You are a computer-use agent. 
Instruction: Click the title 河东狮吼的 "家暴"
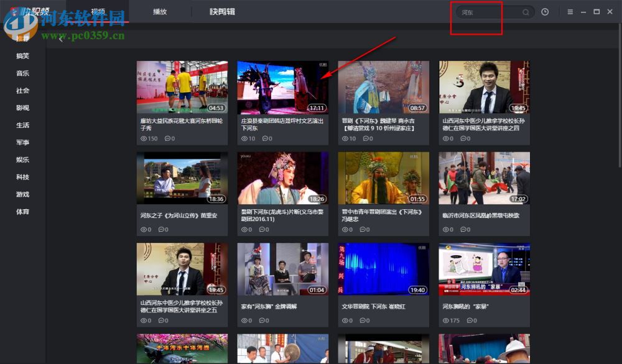pyautogui.click(x=466, y=307)
